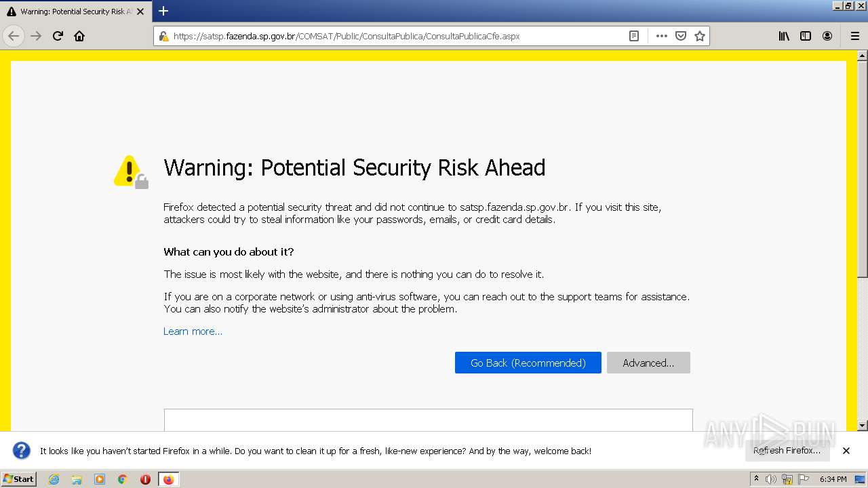Follow the Learn more... link
Image resolution: width=868 pixels, height=488 pixels.
pos(193,331)
